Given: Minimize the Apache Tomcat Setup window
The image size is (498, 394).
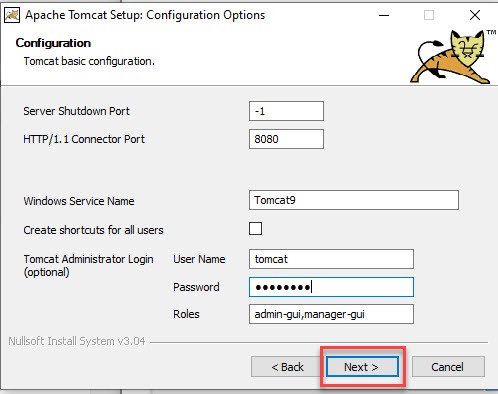Looking at the screenshot, I should coord(384,15).
